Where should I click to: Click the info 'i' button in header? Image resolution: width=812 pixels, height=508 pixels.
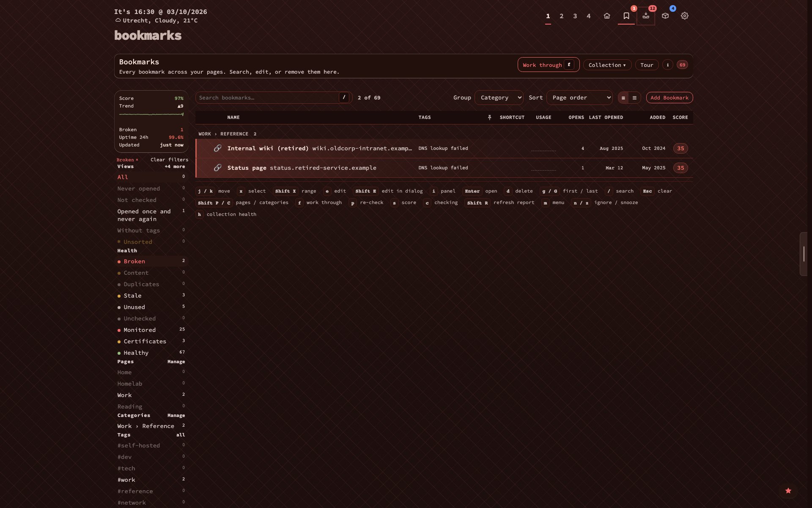click(668, 65)
